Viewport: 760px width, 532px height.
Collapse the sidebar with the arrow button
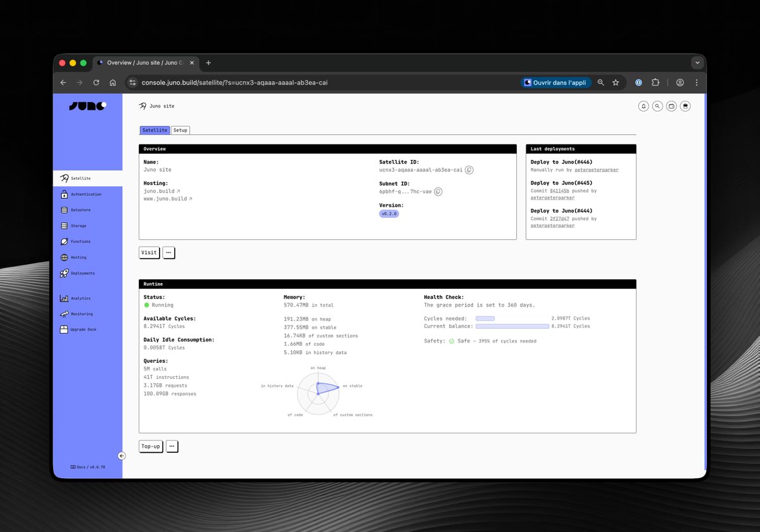[x=122, y=456]
